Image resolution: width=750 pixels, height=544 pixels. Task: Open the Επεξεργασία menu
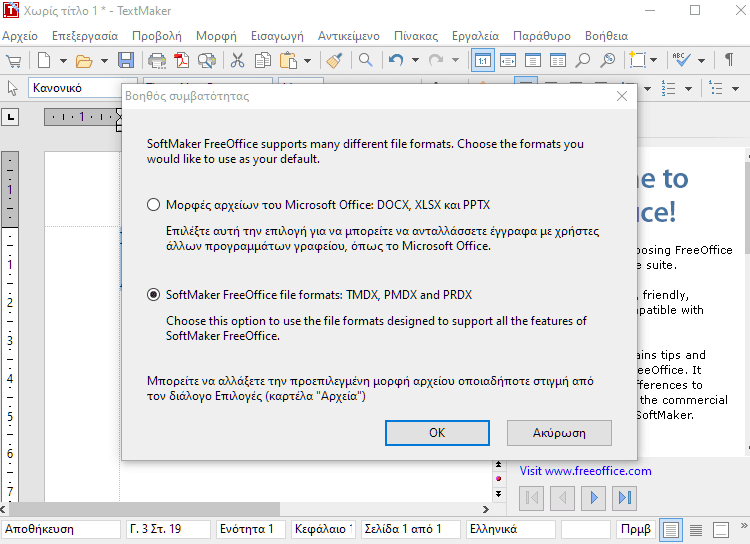coord(85,36)
